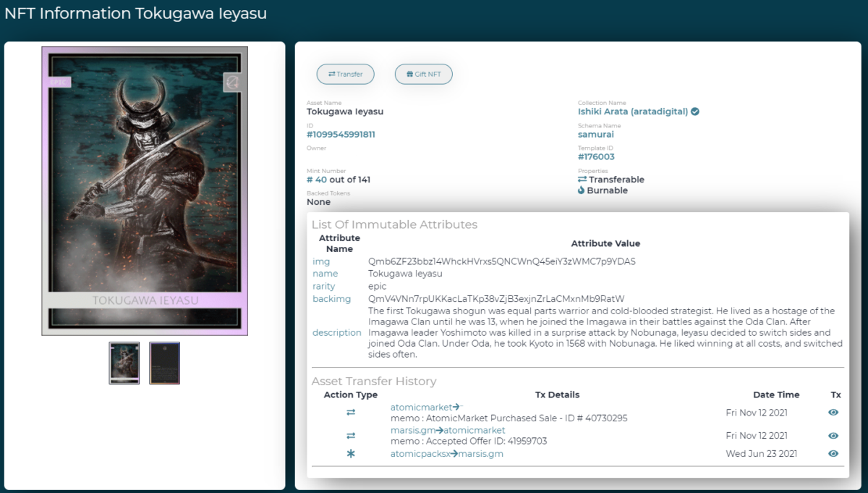Click the 'NFT Information Tokugawa Ieyasu' heading
The height and width of the screenshot is (493, 868).
coord(136,14)
